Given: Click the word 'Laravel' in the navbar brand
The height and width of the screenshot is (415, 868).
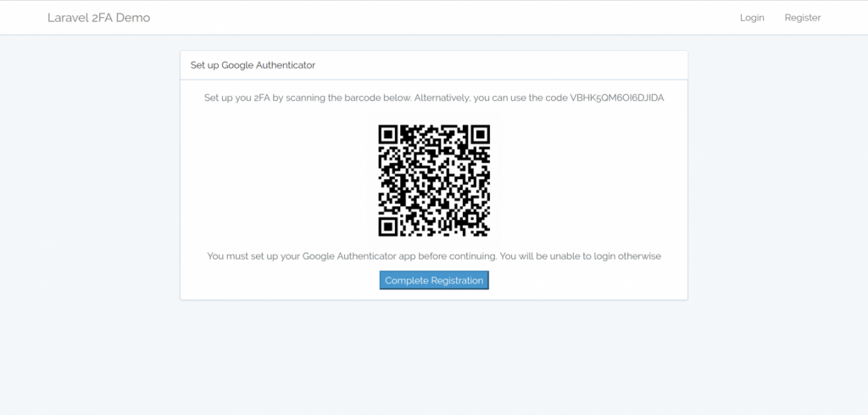Looking at the screenshot, I should (x=66, y=18).
